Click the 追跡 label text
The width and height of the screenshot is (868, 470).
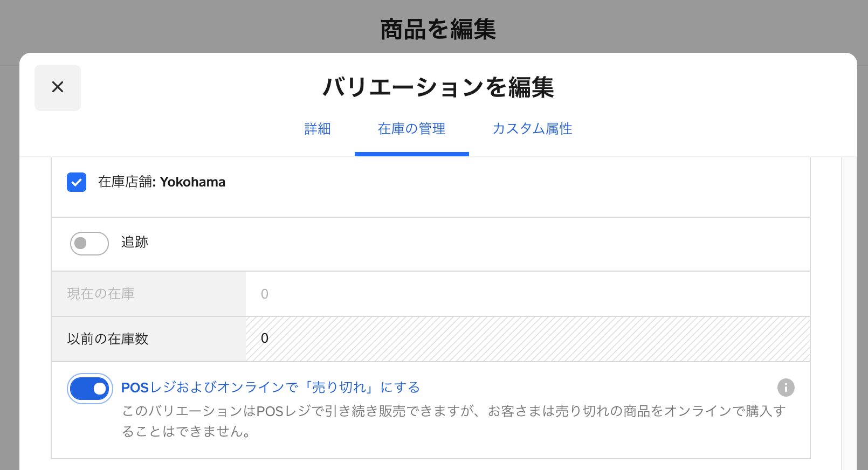(134, 242)
